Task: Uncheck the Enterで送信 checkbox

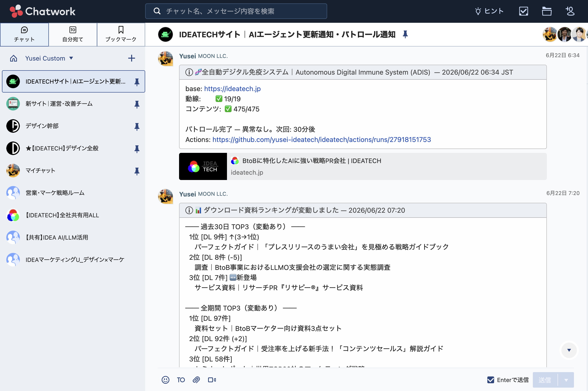Action: 490,380
